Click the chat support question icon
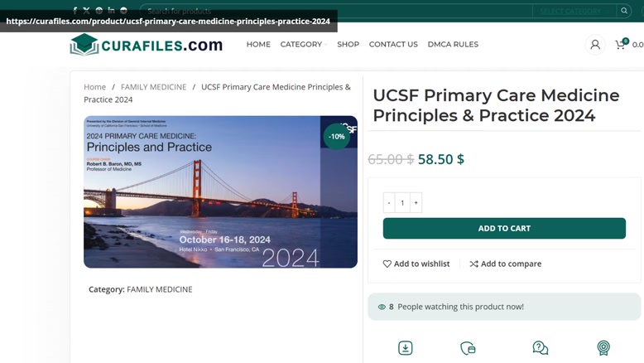The width and height of the screenshot is (644, 363). pos(540,348)
